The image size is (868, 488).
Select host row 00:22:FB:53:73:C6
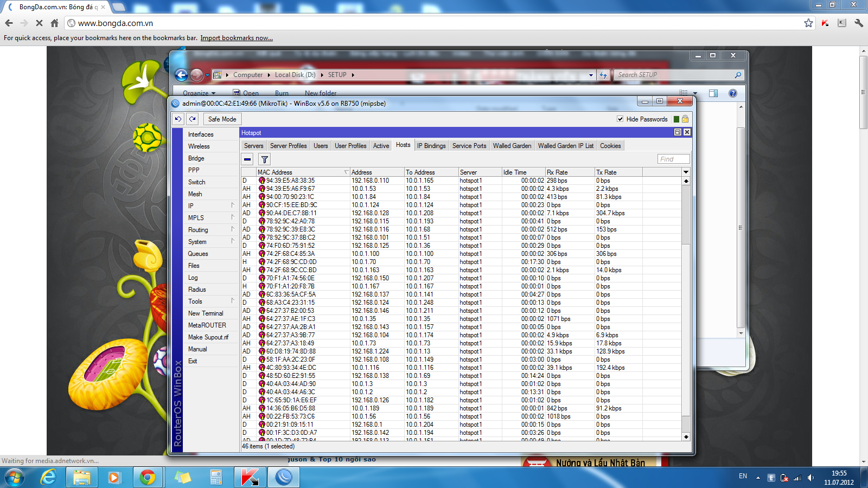click(461, 416)
